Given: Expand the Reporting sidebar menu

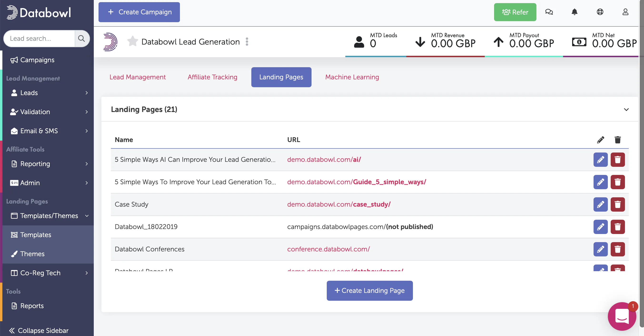Looking at the screenshot, I should 48,164.
